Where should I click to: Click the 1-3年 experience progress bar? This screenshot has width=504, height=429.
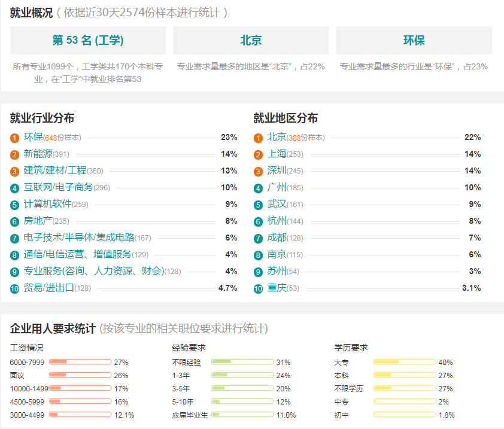coord(242,375)
